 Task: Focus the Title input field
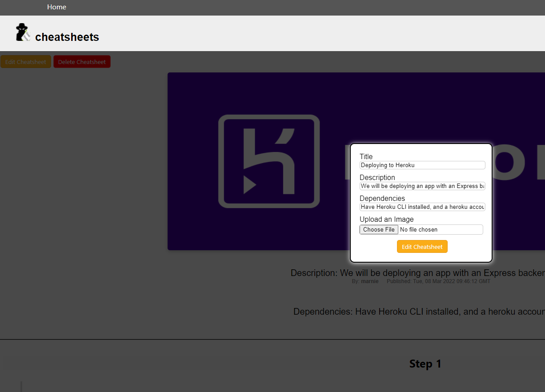tap(422, 165)
